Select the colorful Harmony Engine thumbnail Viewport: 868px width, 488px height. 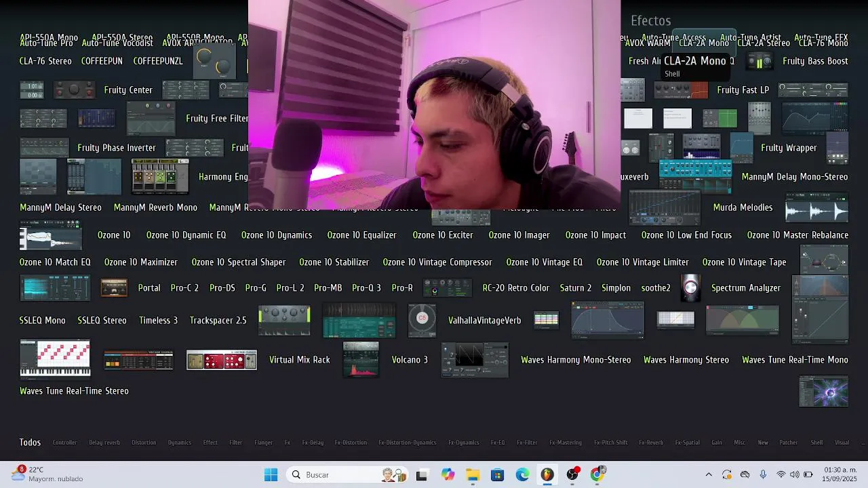(160, 176)
